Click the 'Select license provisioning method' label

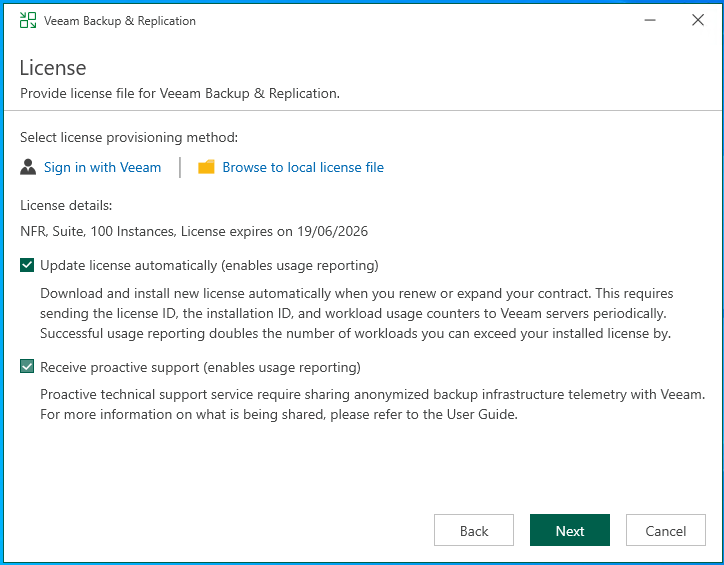[x=129, y=137]
